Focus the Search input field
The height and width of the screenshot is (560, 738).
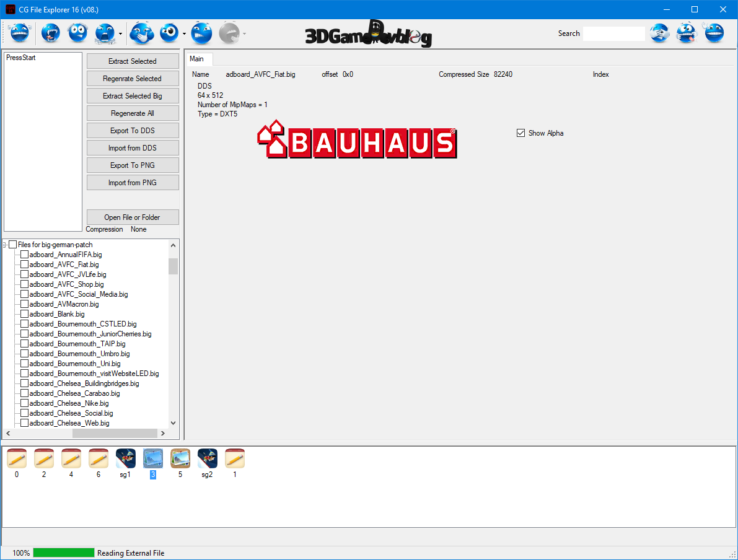pyautogui.click(x=613, y=33)
